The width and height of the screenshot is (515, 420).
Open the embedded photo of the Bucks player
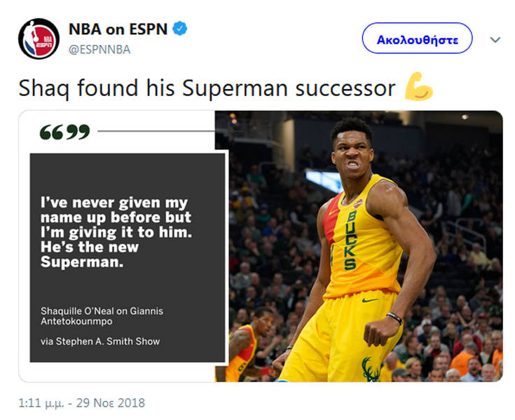pyautogui.click(x=359, y=246)
